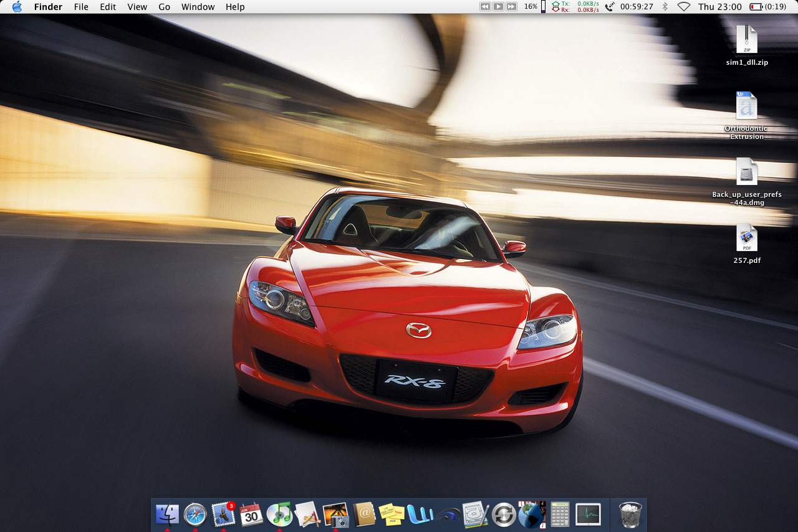Open the Window menu
The height and width of the screenshot is (532, 798).
tap(198, 7)
